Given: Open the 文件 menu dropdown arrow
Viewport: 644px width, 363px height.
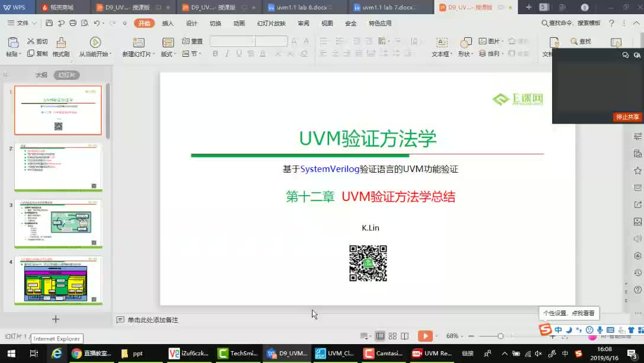Looking at the screenshot, I should tap(34, 24).
